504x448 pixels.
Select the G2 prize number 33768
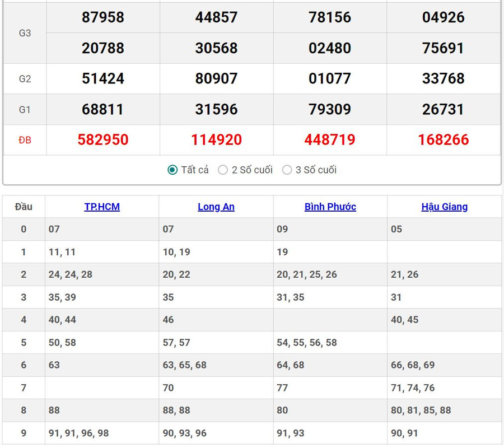pos(443,78)
